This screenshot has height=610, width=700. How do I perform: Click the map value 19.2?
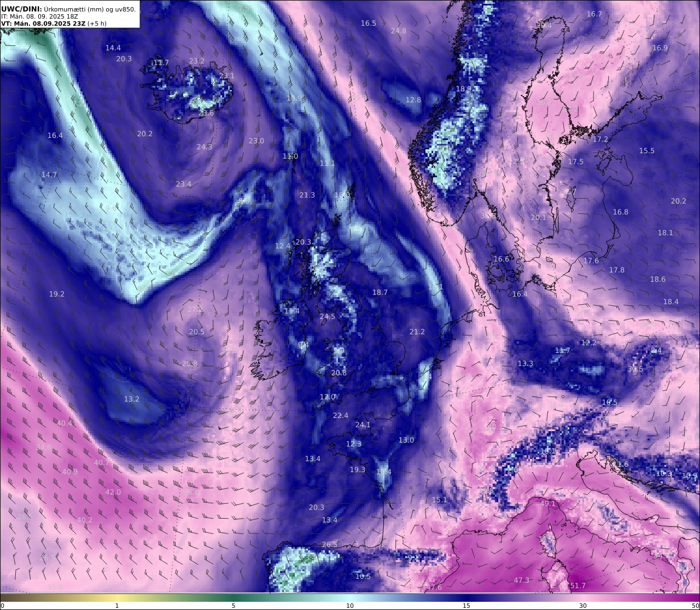pyautogui.click(x=57, y=294)
